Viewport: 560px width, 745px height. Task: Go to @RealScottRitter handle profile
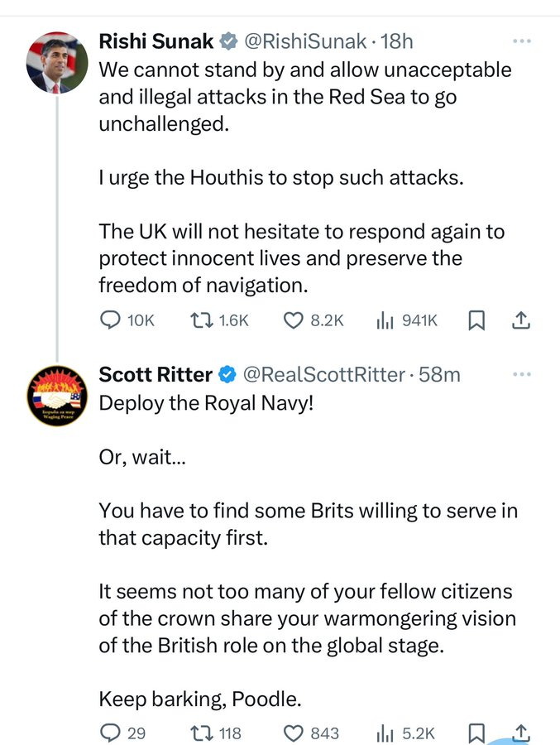click(x=323, y=374)
